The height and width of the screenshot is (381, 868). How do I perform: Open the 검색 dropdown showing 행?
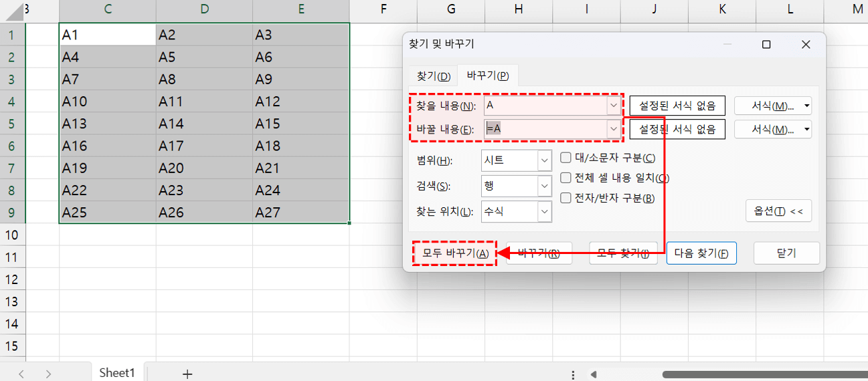[517, 186]
